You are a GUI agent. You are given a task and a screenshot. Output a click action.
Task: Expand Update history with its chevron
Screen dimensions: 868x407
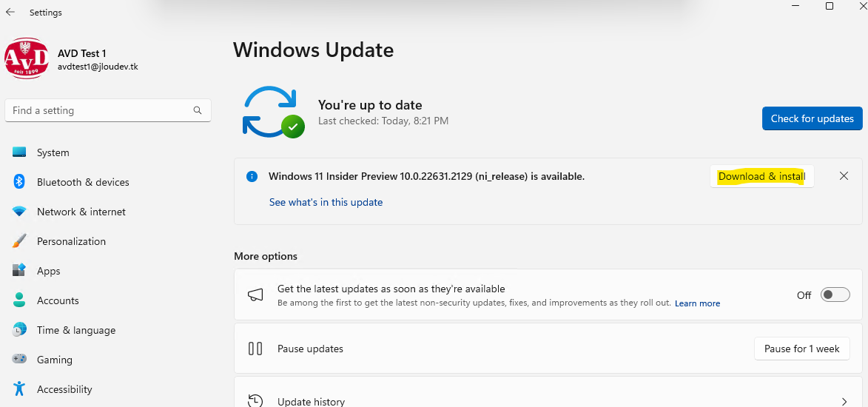click(844, 402)
